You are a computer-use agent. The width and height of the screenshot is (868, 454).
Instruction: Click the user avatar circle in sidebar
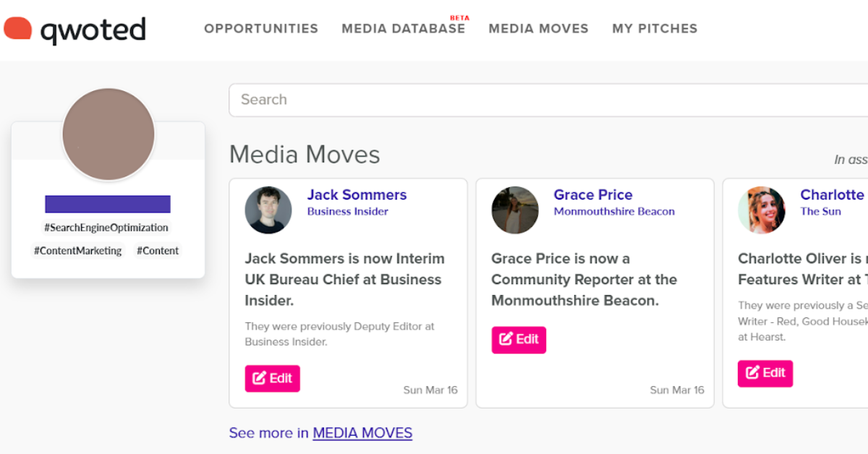[x=109, y=134]
